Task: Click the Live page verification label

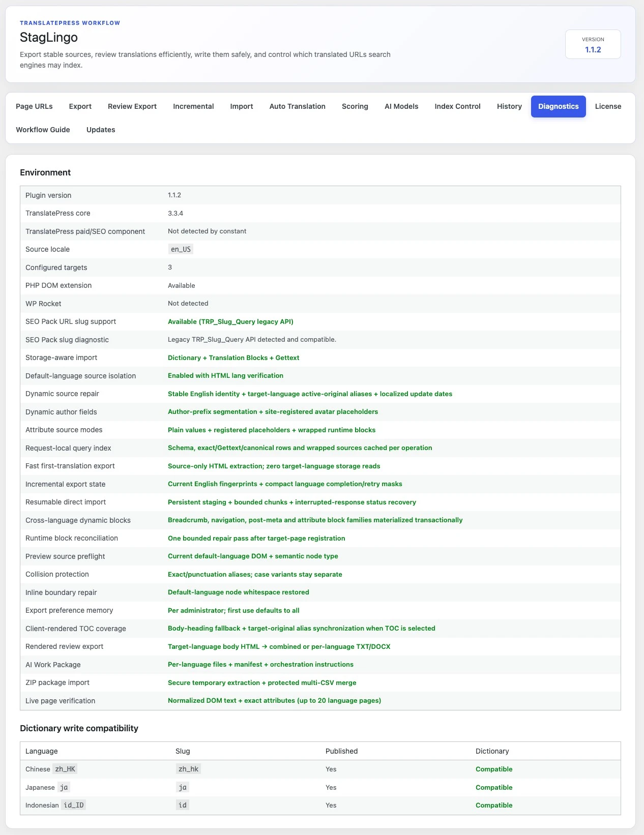Action: click(x=60, y=701)
